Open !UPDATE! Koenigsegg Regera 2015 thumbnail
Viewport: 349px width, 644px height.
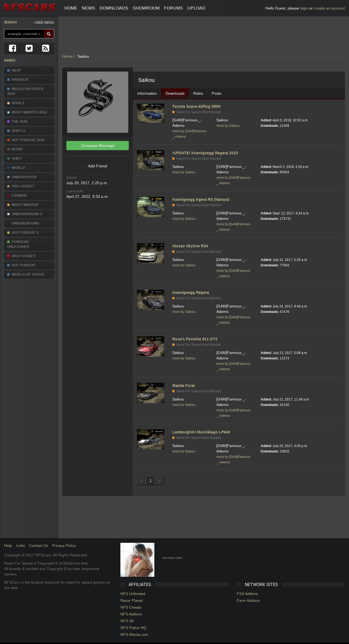pyautogui.click(x=151, y=161)
